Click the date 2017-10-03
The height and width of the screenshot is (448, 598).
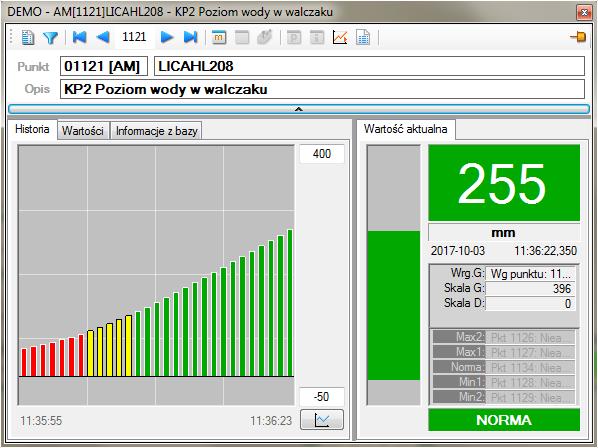coord(458,250)
